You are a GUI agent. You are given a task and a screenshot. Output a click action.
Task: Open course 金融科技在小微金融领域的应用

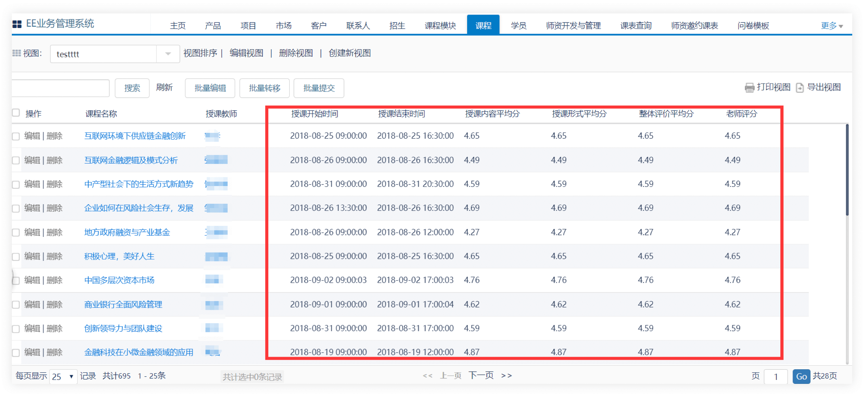point(139,352)
